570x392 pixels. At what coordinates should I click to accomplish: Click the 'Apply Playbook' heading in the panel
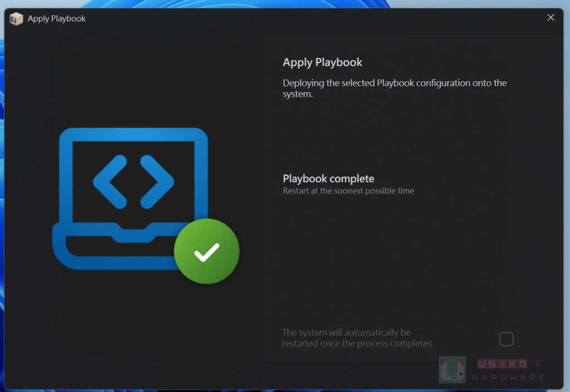coord(322,62)
